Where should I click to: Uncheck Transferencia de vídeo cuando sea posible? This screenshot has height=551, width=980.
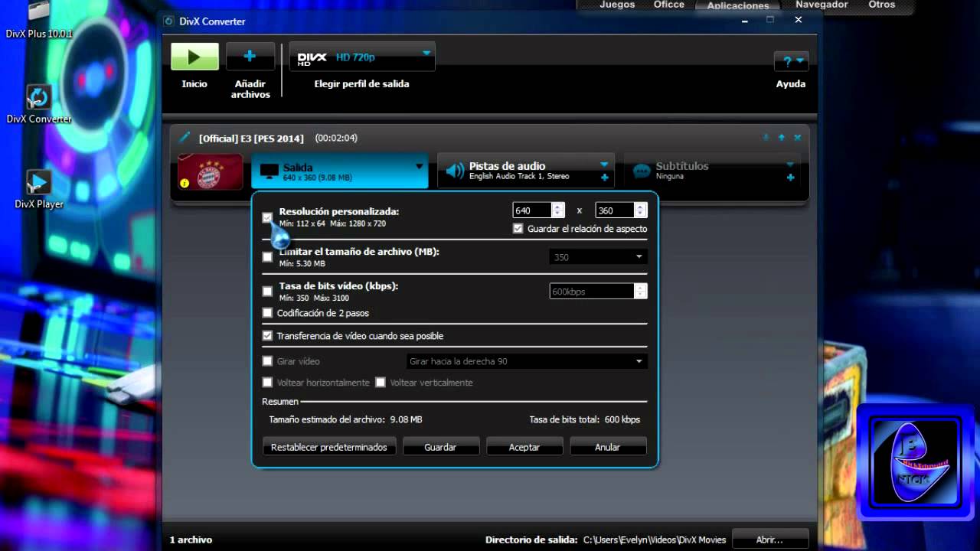(x=267, y=336)
